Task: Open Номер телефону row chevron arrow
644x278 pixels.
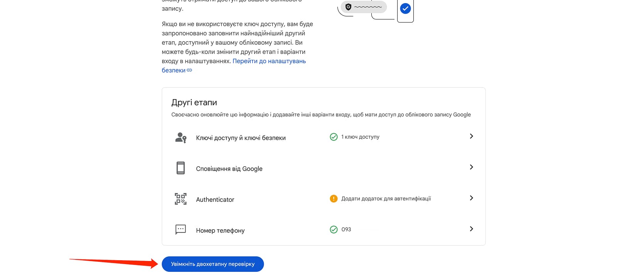Action: click(x=471, y=229)
